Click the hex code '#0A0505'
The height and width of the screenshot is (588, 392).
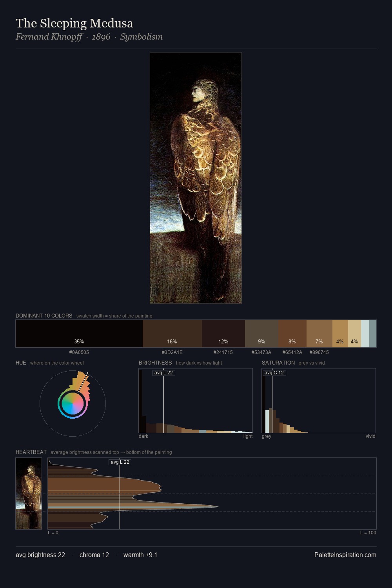coord(79,352)
